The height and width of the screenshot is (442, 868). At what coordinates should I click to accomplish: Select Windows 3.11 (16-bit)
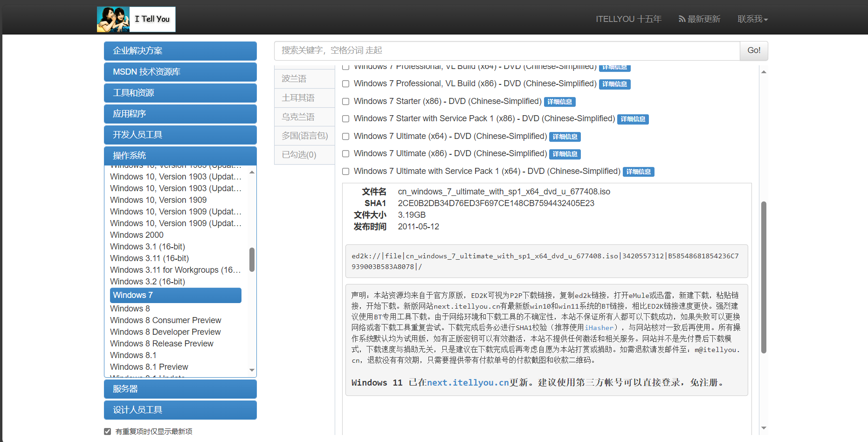tap(149, 258)
